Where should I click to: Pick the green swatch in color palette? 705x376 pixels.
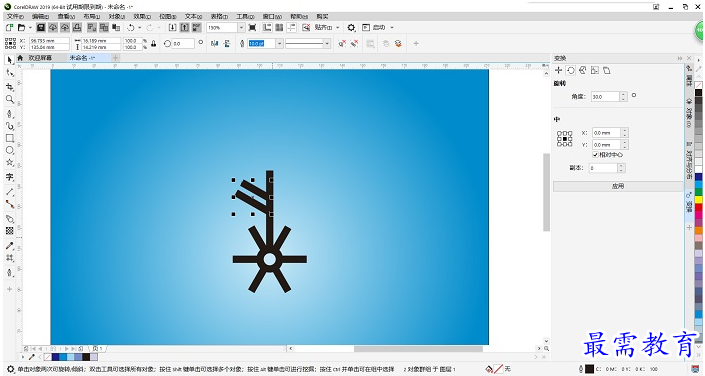[x=698, y=192]
